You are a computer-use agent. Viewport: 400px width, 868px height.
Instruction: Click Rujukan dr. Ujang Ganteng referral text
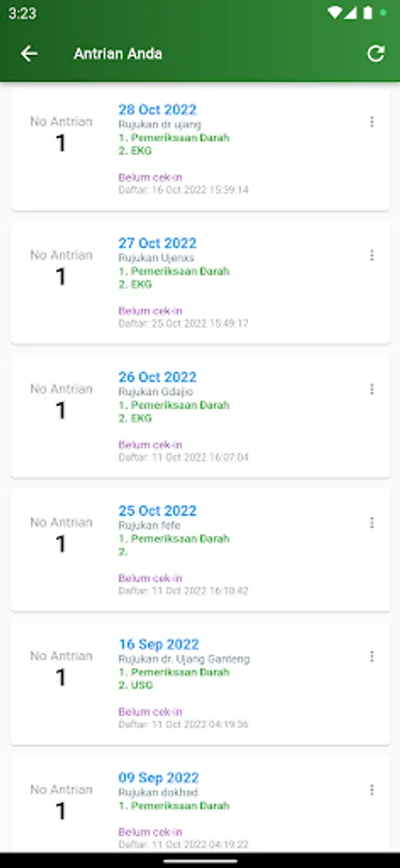(x=184, y=660)
